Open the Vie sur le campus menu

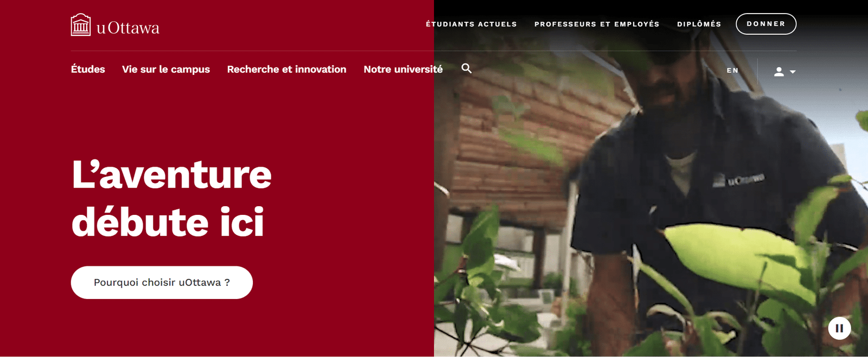[166, 69]
